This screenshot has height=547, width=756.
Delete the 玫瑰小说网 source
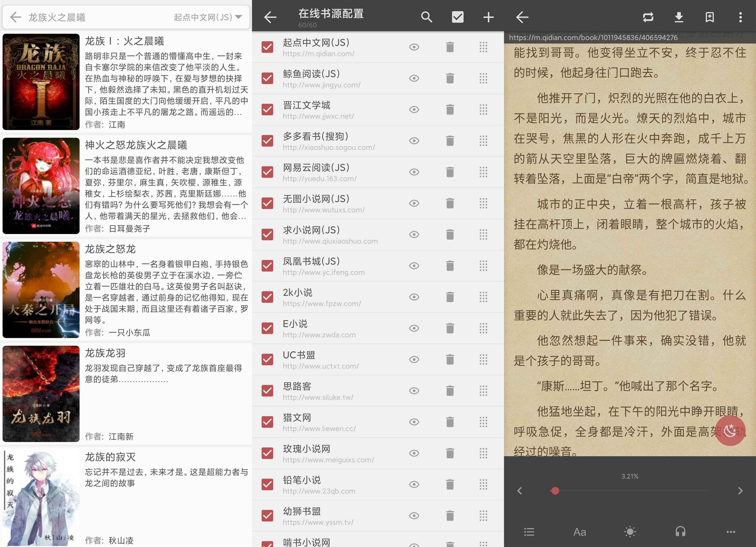[x=450, y=453]
